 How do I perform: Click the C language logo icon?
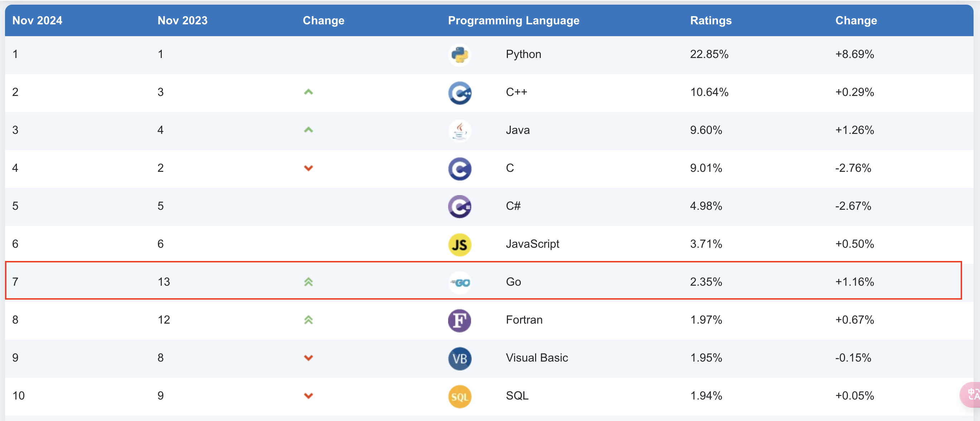tap(460, 169)
